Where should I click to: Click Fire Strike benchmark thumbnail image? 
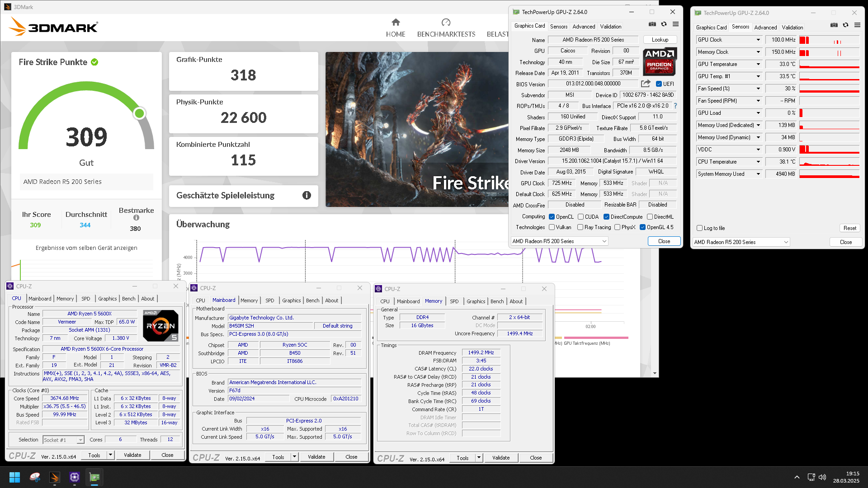point(417,129)
